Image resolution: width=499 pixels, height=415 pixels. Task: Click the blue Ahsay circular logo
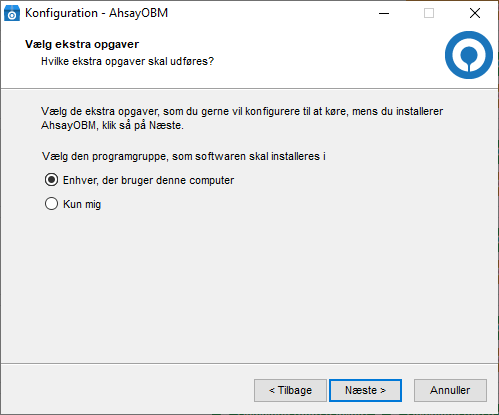469,55
